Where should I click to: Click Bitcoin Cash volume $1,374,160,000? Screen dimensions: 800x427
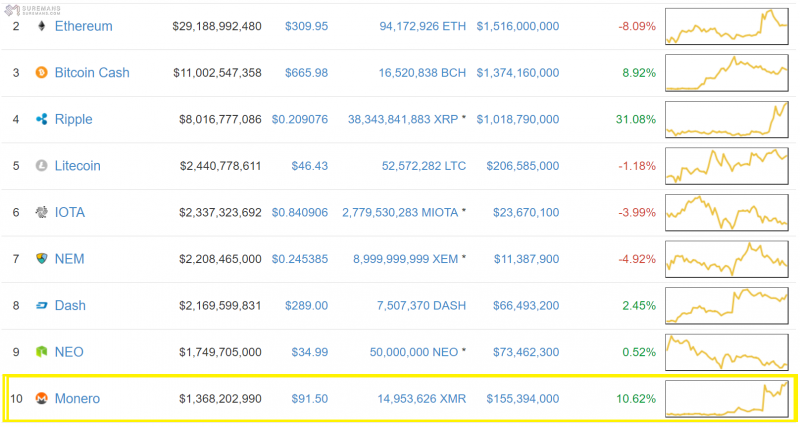coord(518,72)
